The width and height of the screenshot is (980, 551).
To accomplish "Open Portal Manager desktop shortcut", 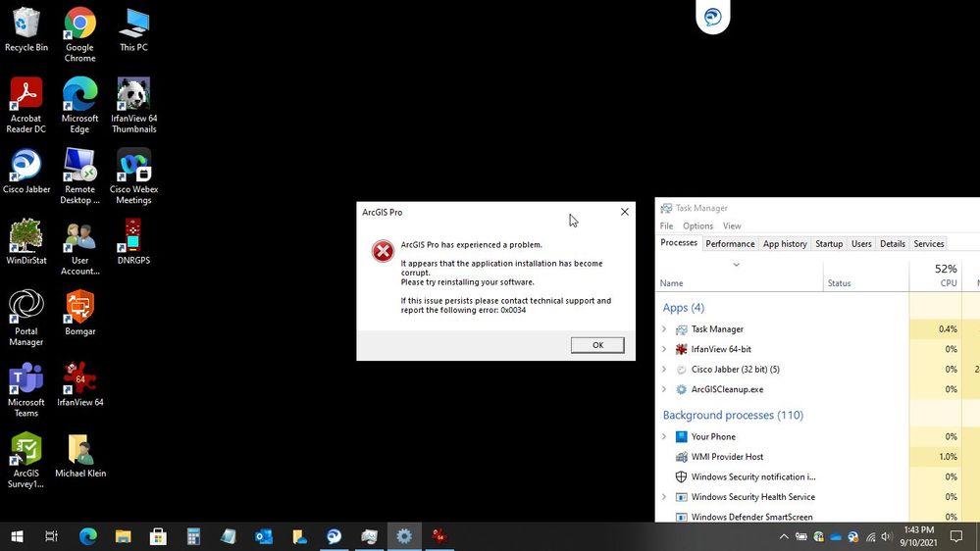I will point(26,318).
